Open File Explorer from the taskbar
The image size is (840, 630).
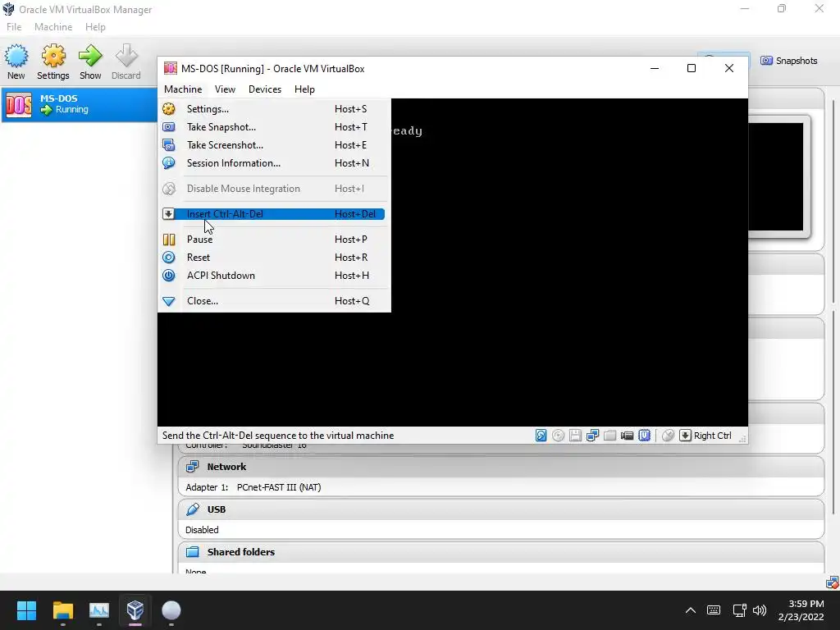point(62,610)
